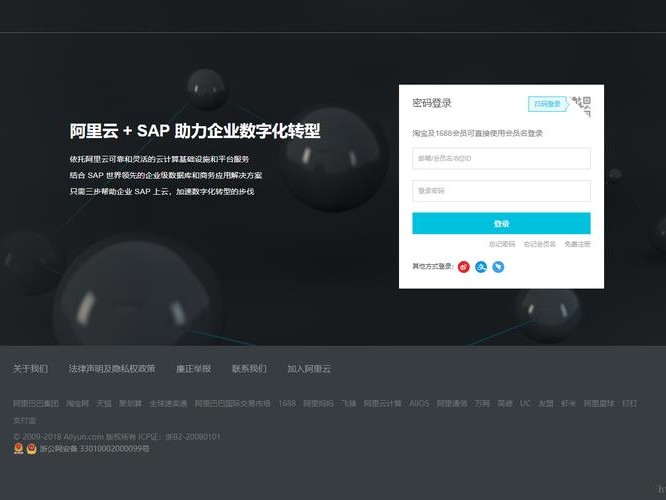Image resolution: width=666 pixels, height=500 pixels.
Task: Visit 友盟 footer link
Action: click(546, 404)
